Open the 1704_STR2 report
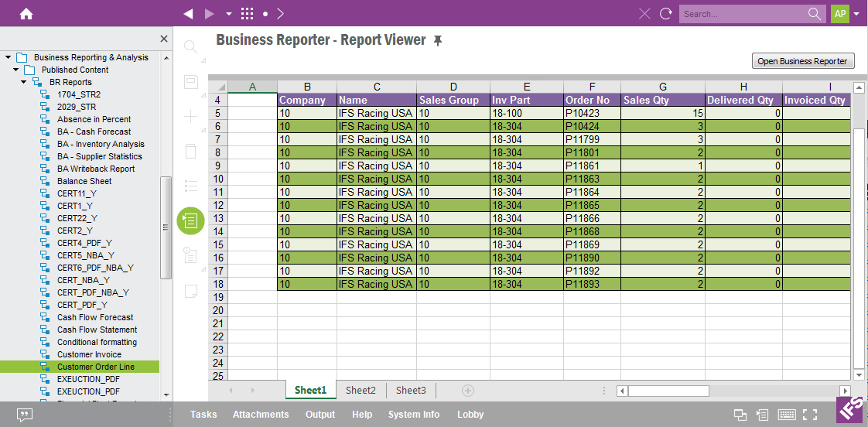Screen dimensions: 868x427 pos(79,94)
